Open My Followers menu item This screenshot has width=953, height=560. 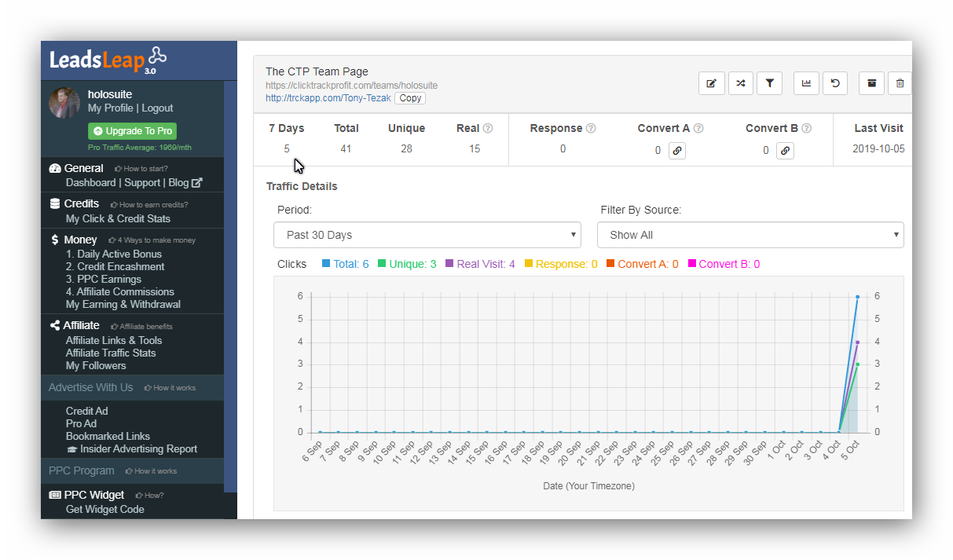click(96, 365)
